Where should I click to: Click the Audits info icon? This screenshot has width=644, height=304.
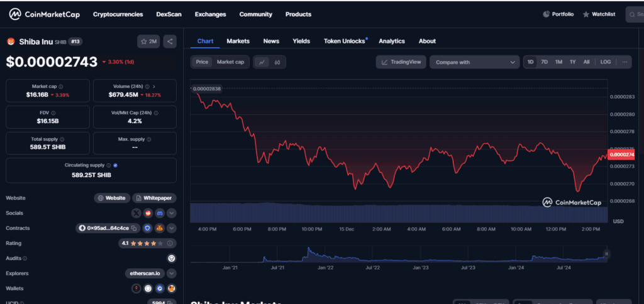pyautogui.click(x=25, y=258)
